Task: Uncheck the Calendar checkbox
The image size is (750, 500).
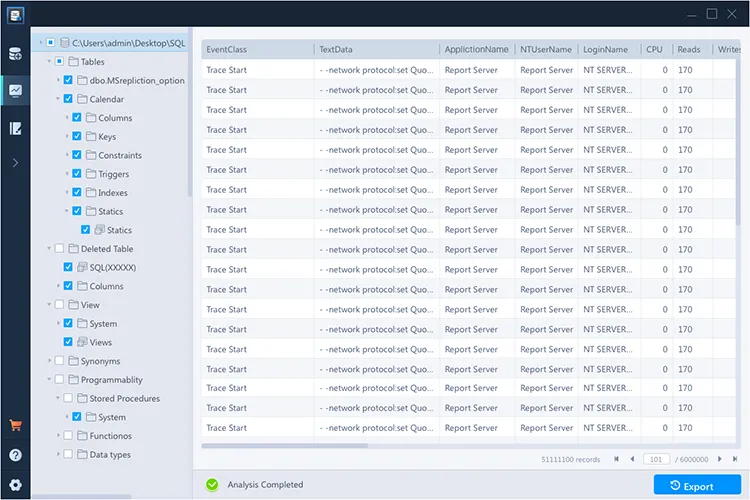Action: point(68,99)
